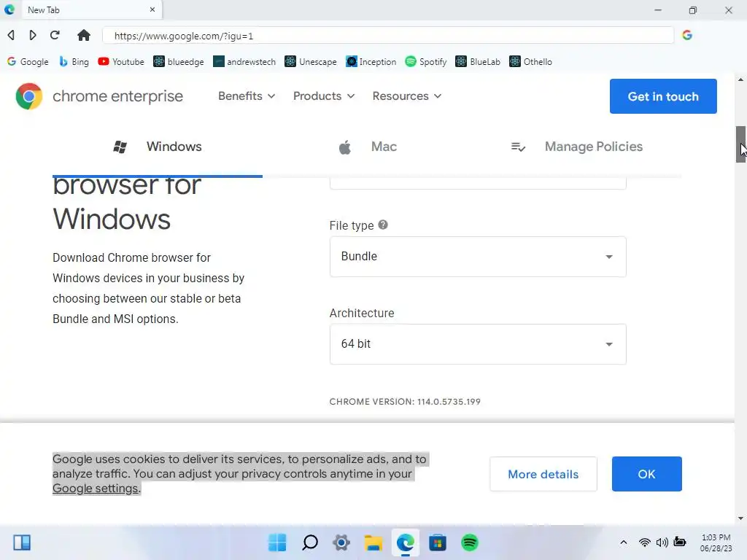Click the Google icon right of address bar
747x560 pixels.
[687, 35]
